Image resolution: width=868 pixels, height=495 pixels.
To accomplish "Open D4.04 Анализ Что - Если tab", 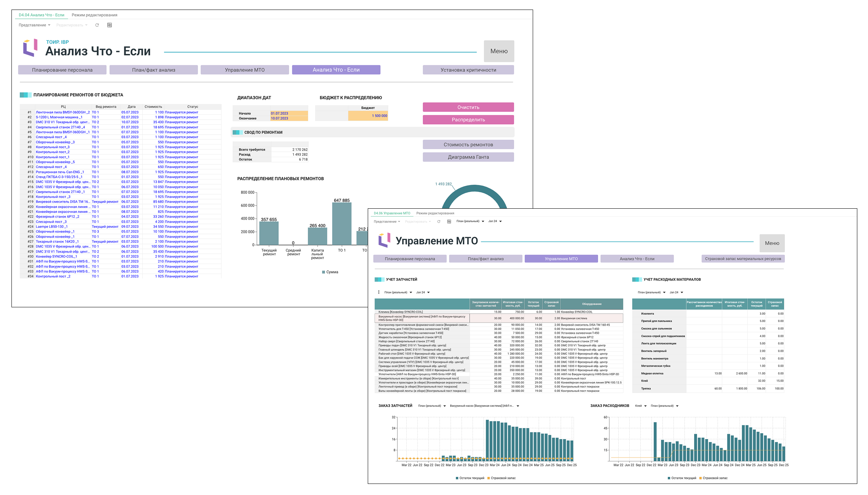I will pos(42,15).
